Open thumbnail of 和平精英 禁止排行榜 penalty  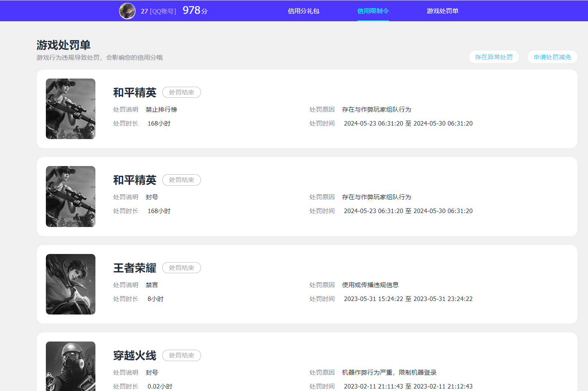[70, 109]
